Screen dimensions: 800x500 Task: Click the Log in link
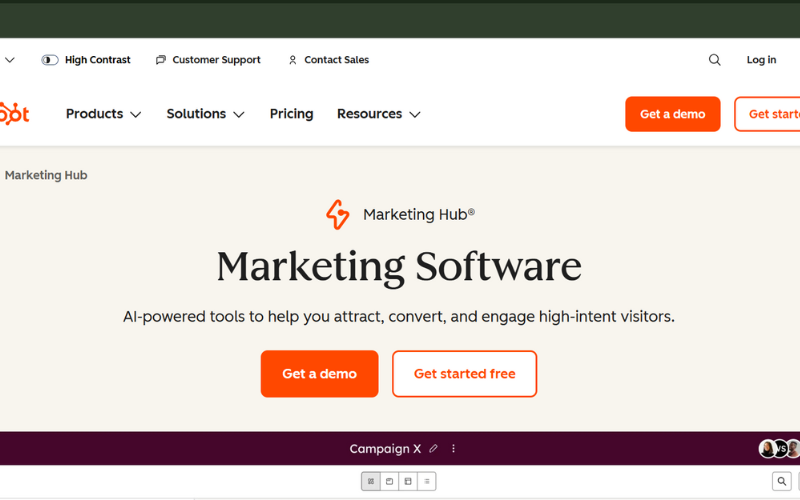761,60
